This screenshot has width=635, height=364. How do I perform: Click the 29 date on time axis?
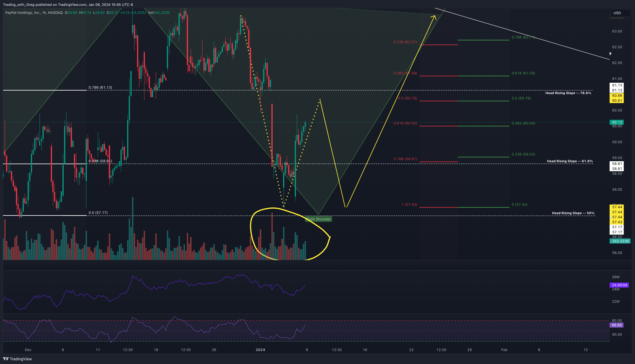[469, 350]
